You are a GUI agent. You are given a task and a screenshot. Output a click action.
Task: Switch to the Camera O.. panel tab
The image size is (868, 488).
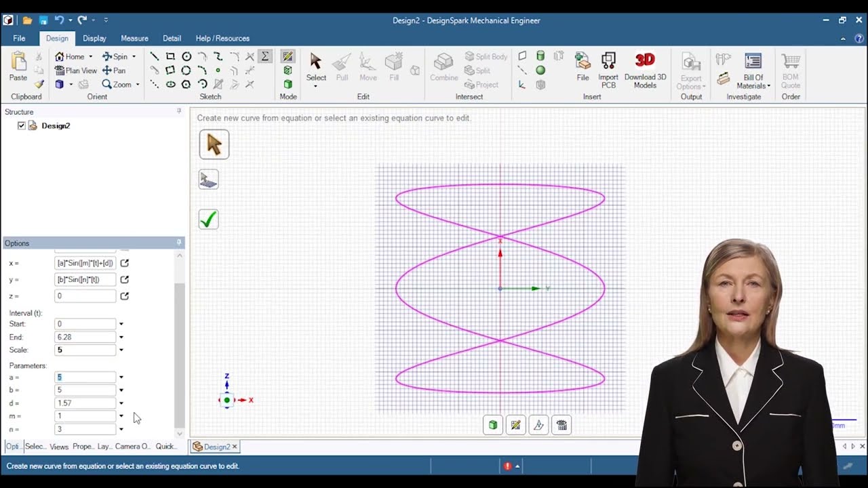click(132, 447)
